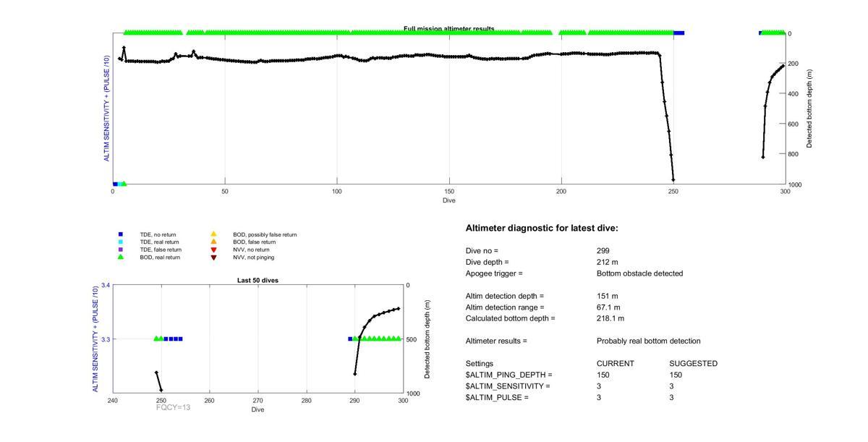Click the top plot's 'Detected bottom depth (m)' axis label
This screenshot has height=442, width=868.
tap(809, 109)
